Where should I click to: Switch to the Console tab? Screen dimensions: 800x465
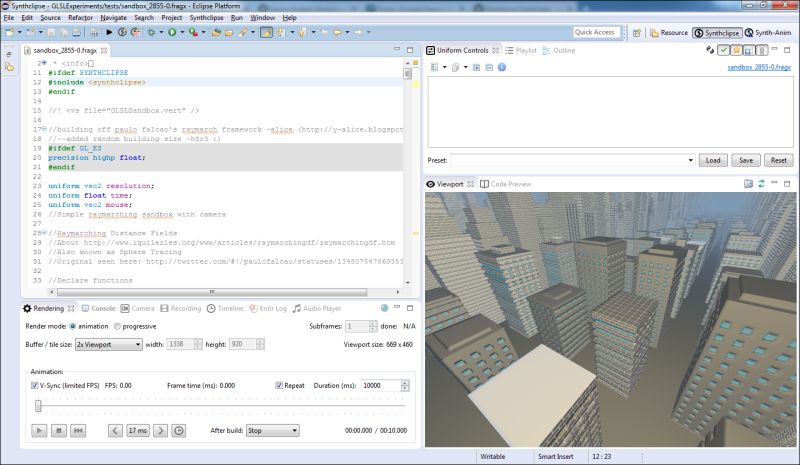[x=98, y=308]
